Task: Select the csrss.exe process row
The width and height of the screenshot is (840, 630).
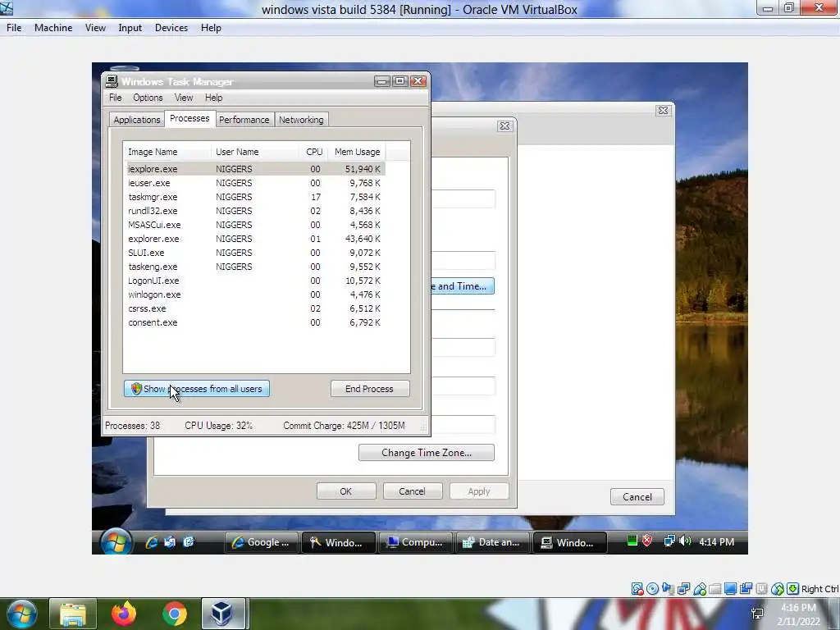Action: 256,308
